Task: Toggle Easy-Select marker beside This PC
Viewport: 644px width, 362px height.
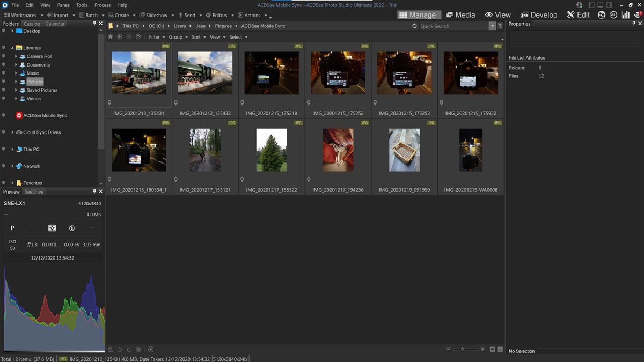Action: click(4, 149)
